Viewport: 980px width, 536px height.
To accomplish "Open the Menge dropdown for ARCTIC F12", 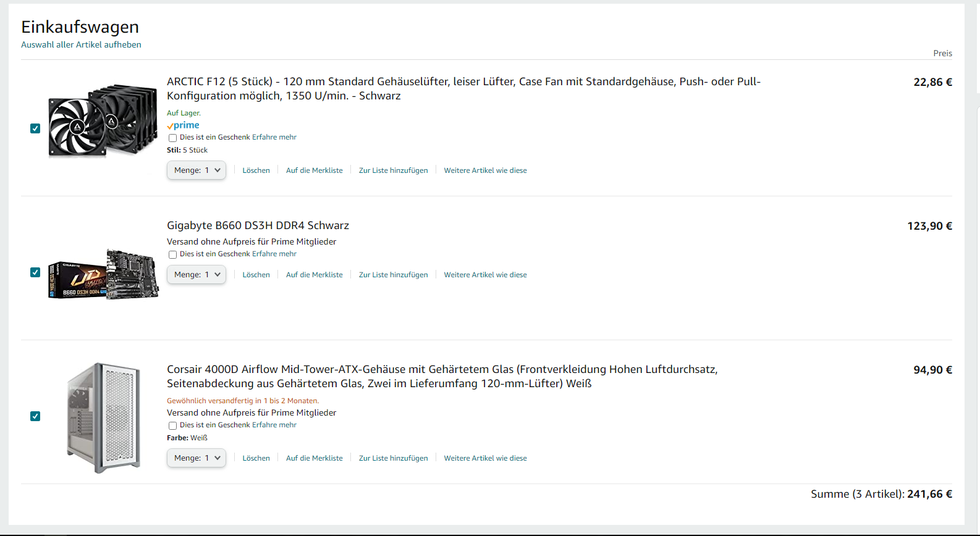I will (196, 170).
